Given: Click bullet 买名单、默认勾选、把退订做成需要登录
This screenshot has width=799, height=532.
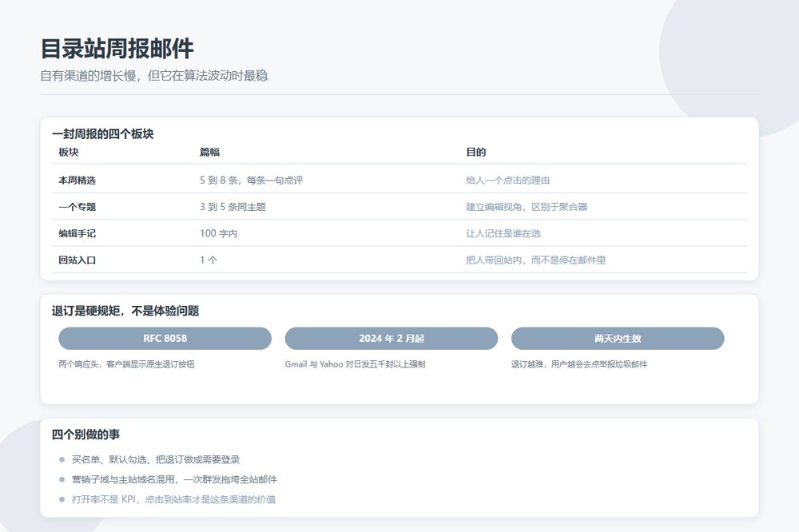Looking at the screenshot, I should coord(156,459).
